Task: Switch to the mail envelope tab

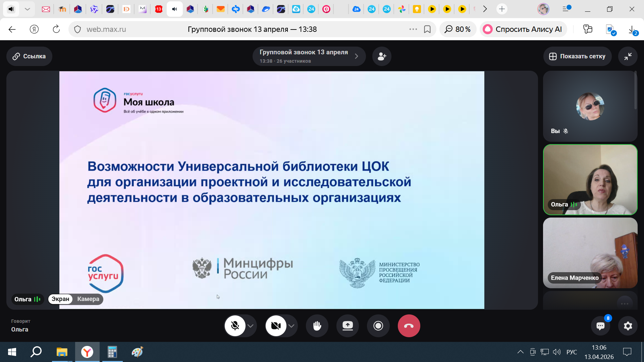Action: 46,9
